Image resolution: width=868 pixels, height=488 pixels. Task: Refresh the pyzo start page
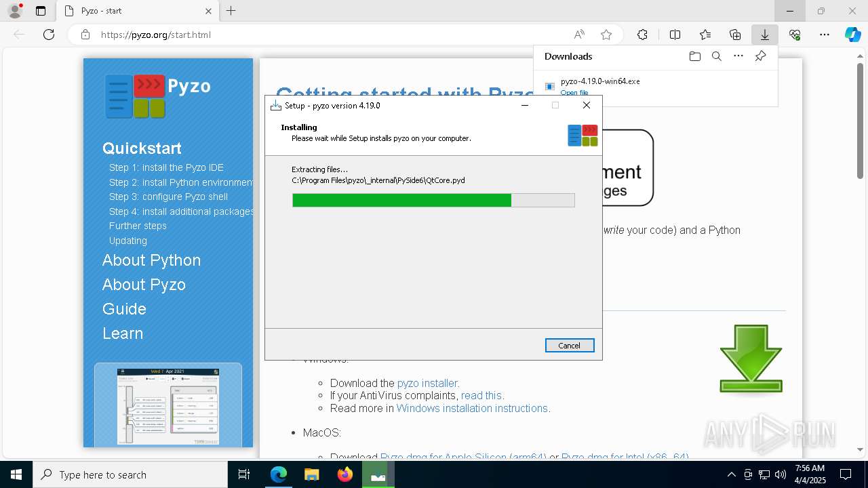click(x=49, y=35)
